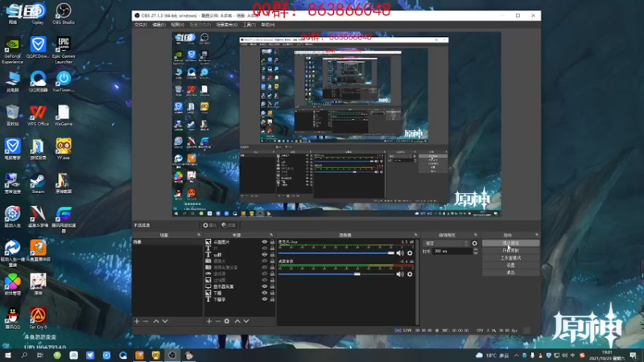Open the Uplay desktop shortcut
The height and width of the screenshot is (362, 644).
(x=38, y=14)
